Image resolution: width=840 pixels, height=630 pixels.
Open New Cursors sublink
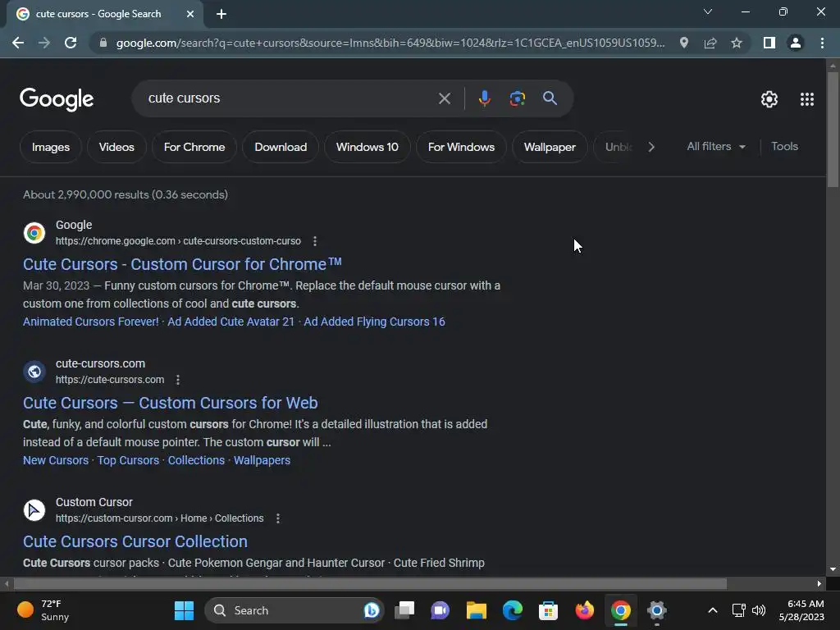pyautogui.click(x=56, y=460)
